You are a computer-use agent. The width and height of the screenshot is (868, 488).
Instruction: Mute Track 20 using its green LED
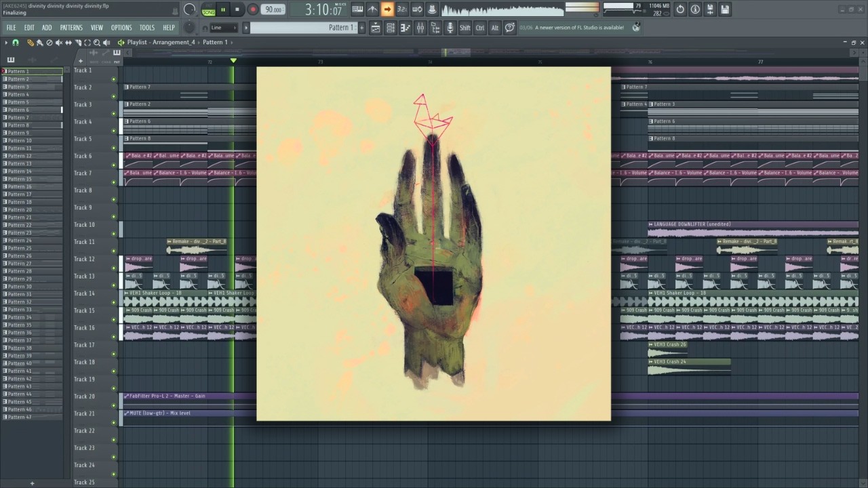click(x=113, y=406)
